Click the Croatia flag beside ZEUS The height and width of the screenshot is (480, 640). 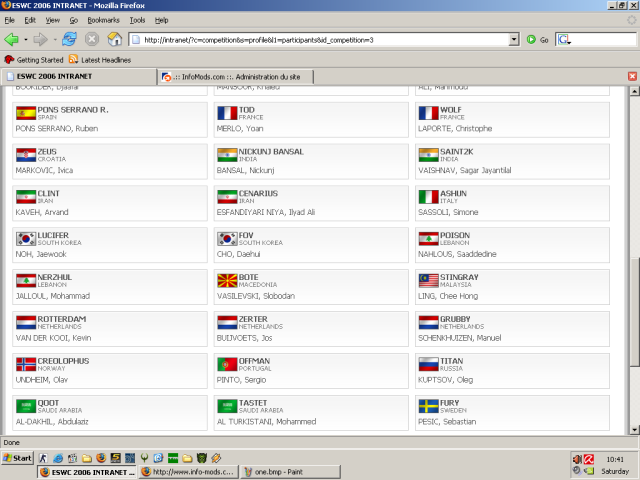click(26, 155)
